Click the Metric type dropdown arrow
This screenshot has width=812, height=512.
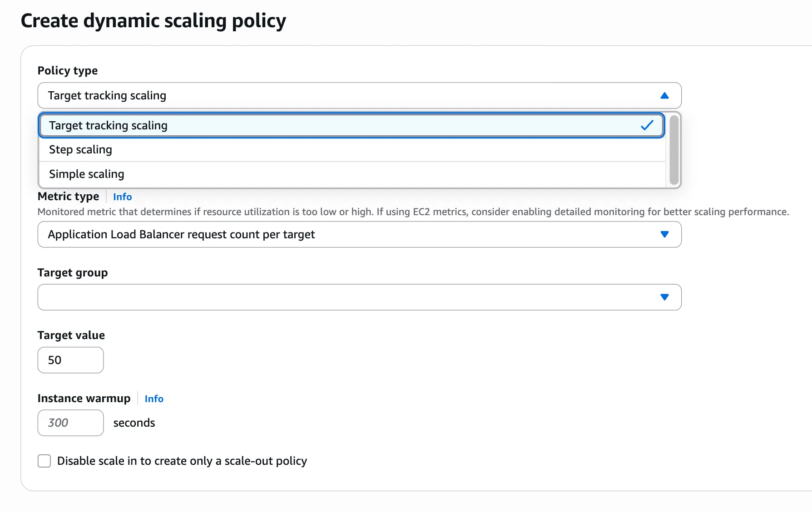click(x=664, y=234)
